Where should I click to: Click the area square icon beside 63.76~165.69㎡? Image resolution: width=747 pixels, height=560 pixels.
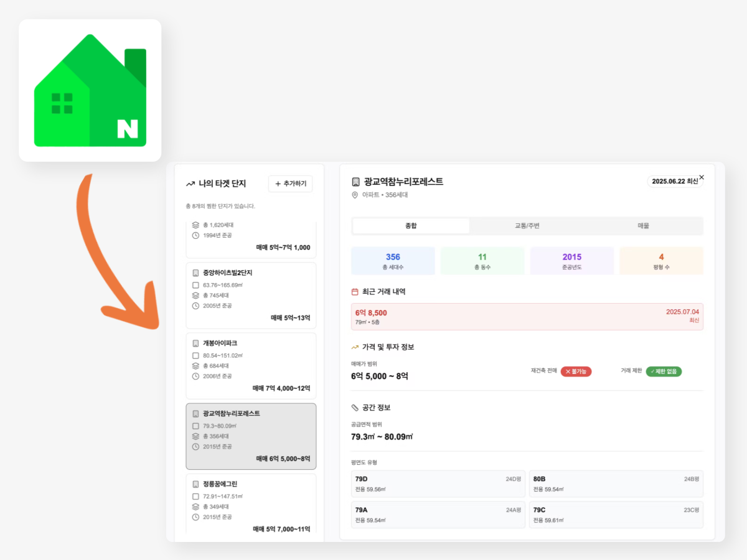195,285
